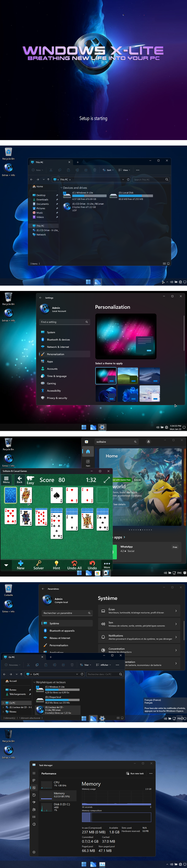Image resolution: width=187 pixels, height=868 pixels.
Task: Click the Solver key icon
Action: click(39, 565)
